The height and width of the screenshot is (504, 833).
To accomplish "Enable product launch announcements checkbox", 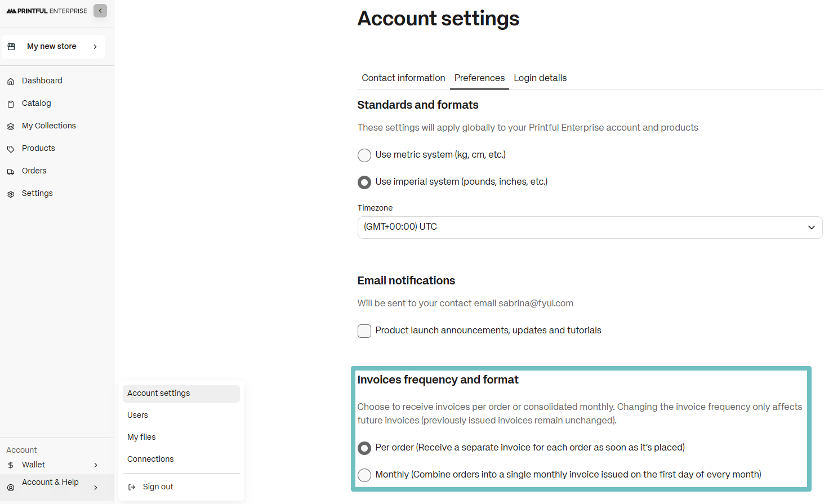I will tap(364, 331).
